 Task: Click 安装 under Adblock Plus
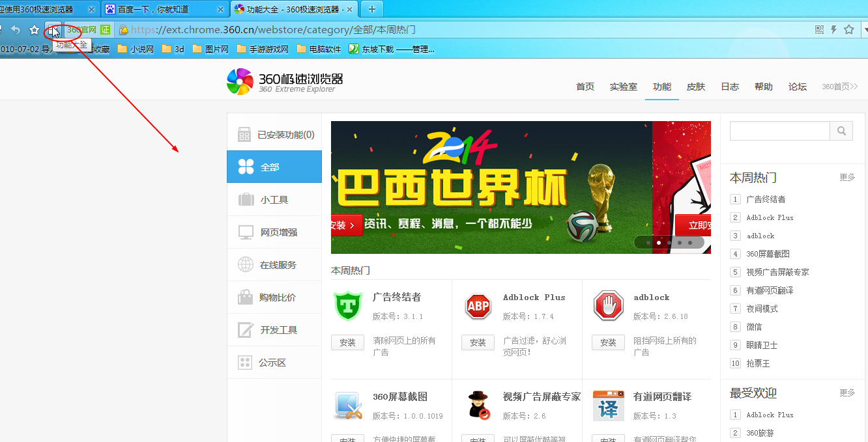point(478,342)
